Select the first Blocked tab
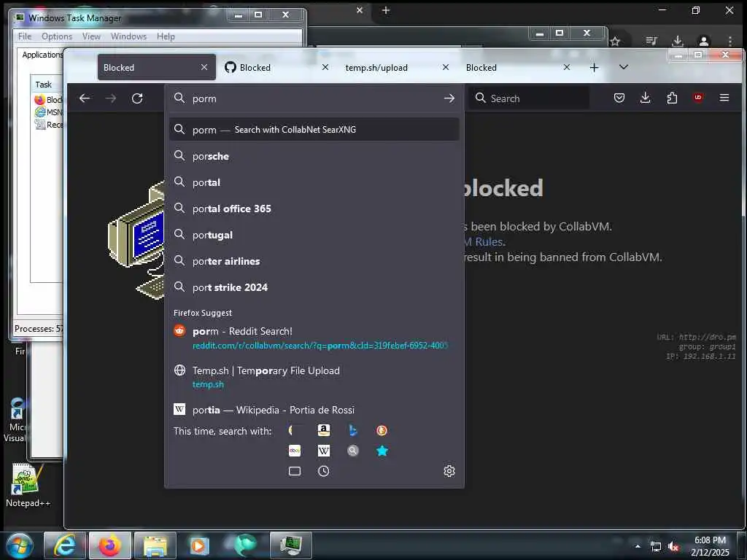 [x=156, y=67]
